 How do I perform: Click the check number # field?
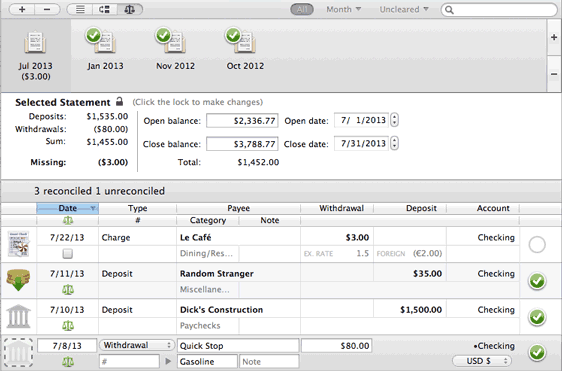point(129,361)
